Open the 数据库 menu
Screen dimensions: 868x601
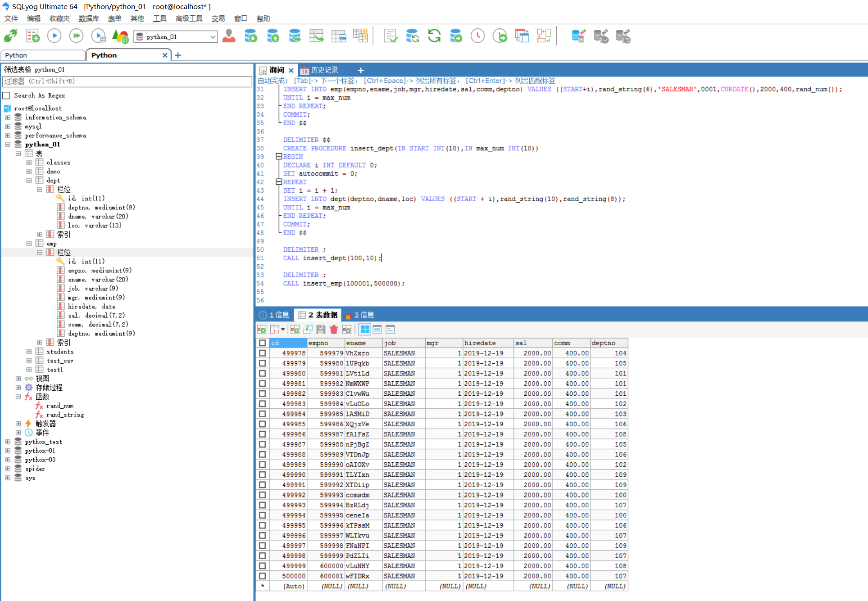pyautogui.click(x=88, y=18)
